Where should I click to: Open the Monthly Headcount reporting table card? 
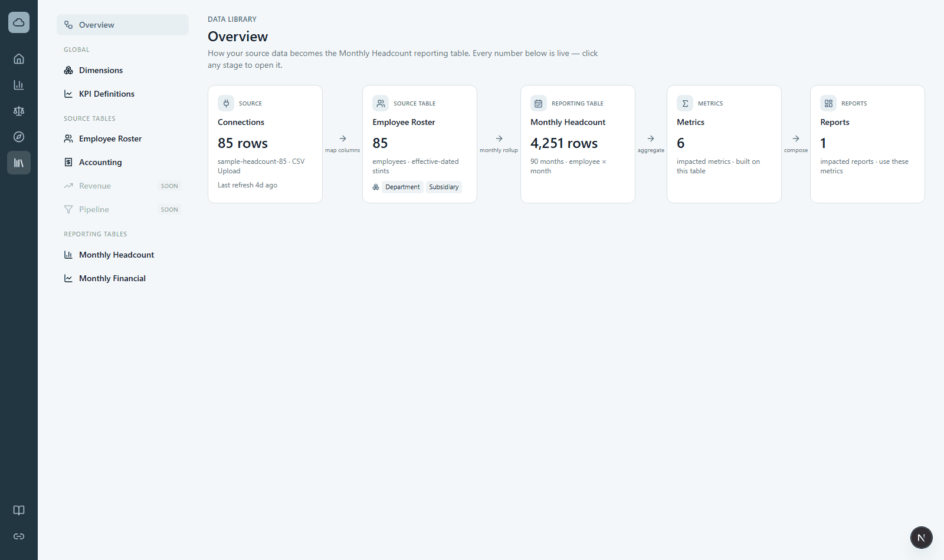pyautogui.click(x=578, y=144)
